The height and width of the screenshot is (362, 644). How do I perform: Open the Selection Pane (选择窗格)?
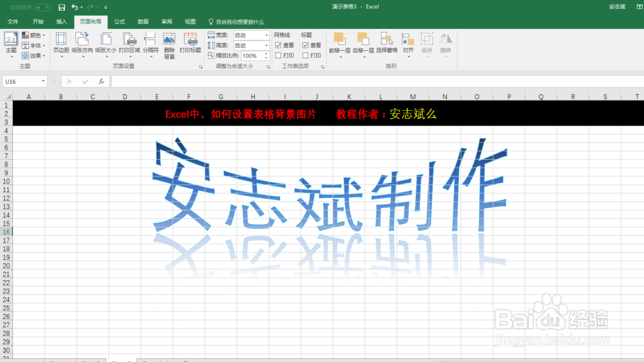coord(386,43)
